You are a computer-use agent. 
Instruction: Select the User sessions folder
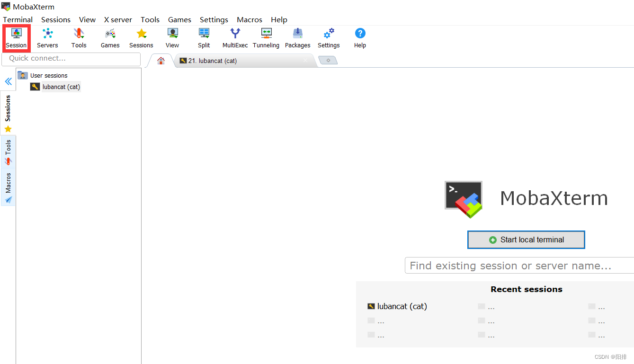pyautogui.click(x=43, y=75)
